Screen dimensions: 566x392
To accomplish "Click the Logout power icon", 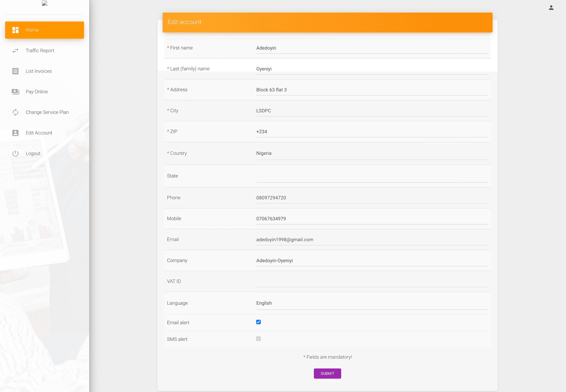I will click(x=15, y=153).
